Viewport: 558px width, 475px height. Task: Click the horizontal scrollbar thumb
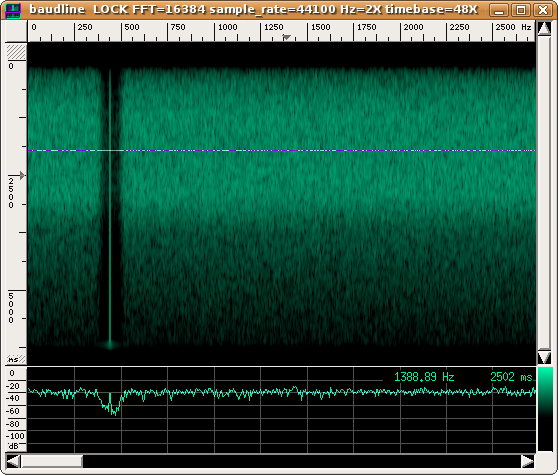(x=52, y=461)
